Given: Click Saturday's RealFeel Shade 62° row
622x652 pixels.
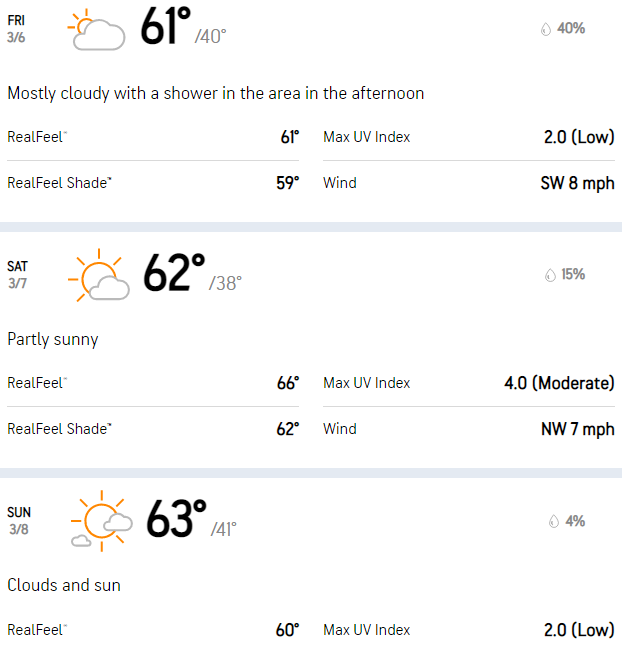Looking at the screenshot, I should (x=153, y=429).
